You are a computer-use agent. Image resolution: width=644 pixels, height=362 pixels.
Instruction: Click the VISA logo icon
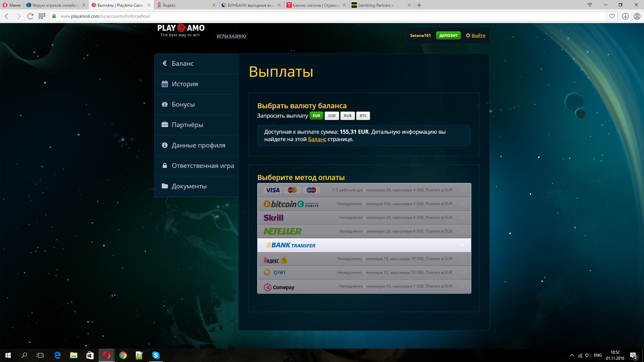[x=273, y=190]
